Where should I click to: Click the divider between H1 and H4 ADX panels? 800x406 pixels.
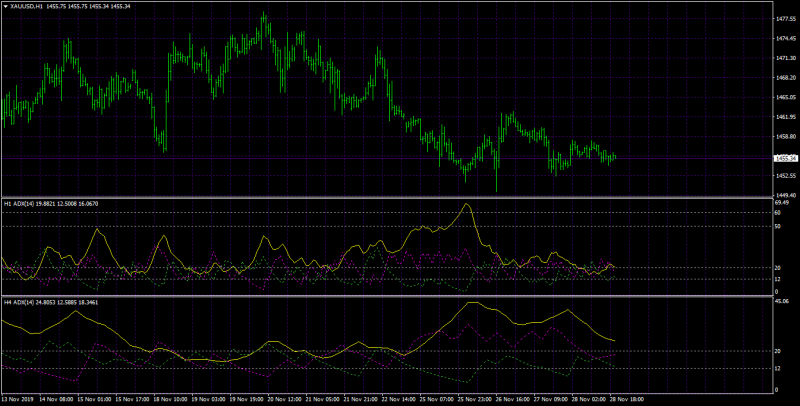tap(387, 296)
